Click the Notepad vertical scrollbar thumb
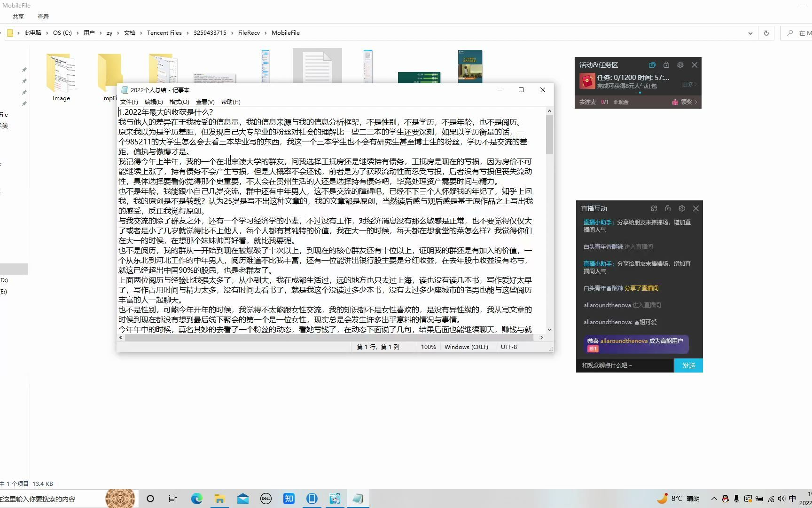The height and width of the screenshot is (508, 812). point(549,135)
